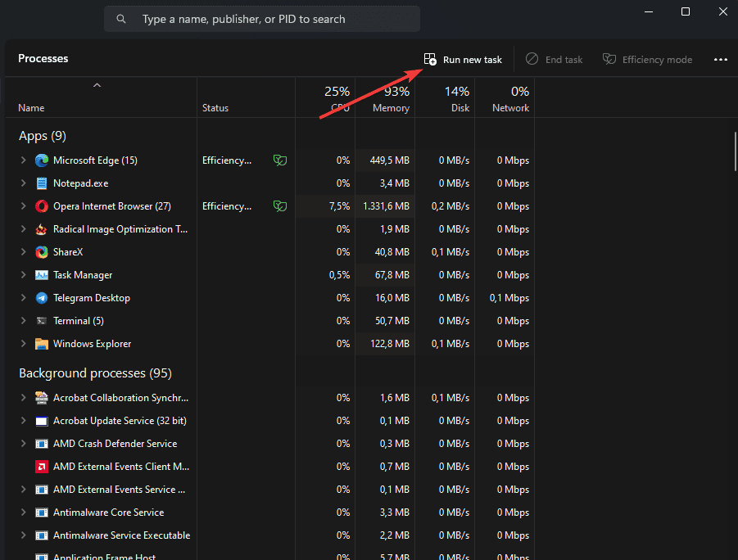Screen dimensions: 738x560
Task: Expand the Terminal process group
Action: [23, 321]
